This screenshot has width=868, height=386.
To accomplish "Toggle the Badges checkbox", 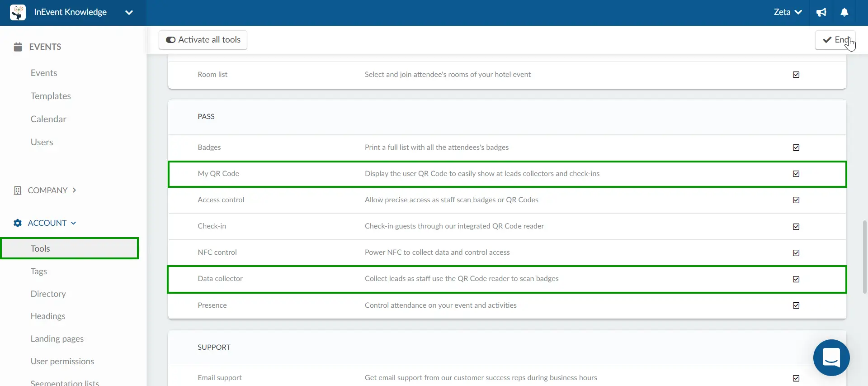I will 796,148.
